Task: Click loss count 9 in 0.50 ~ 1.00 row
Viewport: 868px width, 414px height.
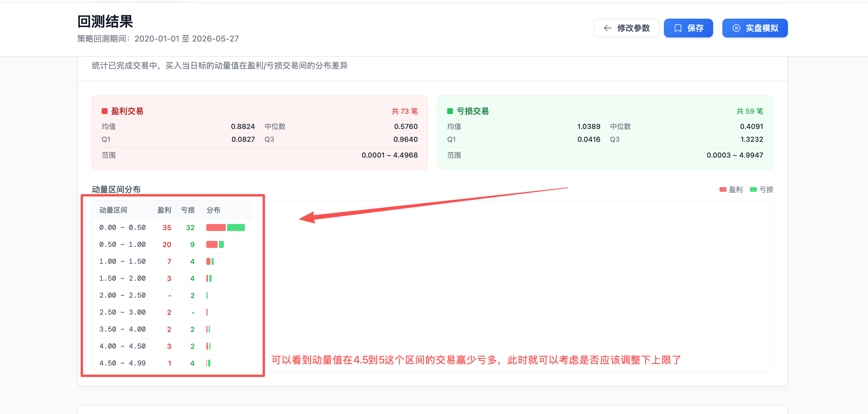Action: 192,244
